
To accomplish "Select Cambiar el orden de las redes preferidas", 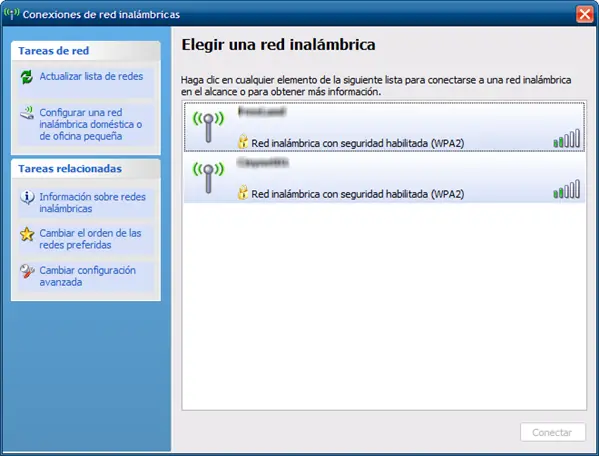I will pyautogui.click(x=90, y=239).
